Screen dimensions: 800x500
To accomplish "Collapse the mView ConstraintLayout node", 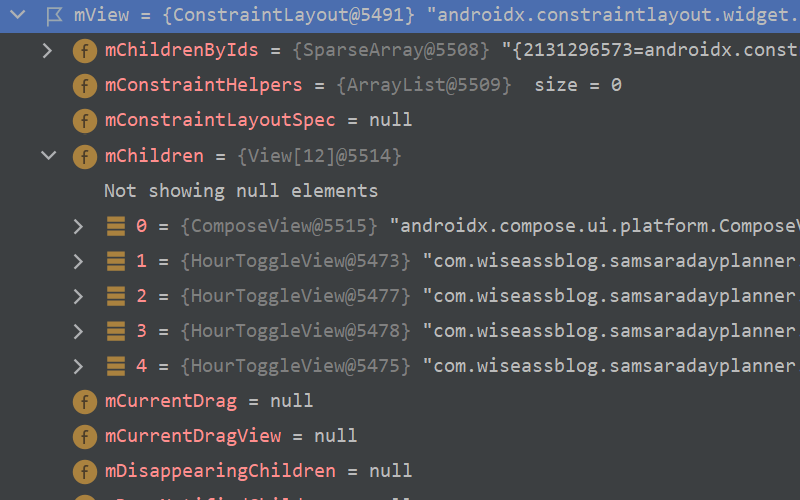I will click(x=17, y=14).
